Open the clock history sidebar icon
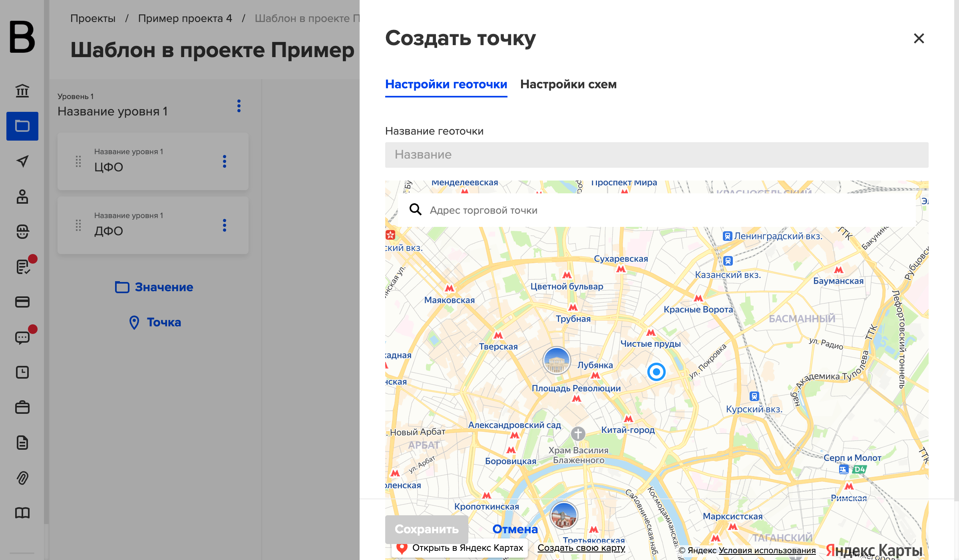Image resolution: width=959 pixels, height=560 pixels. tap(22, 372)
